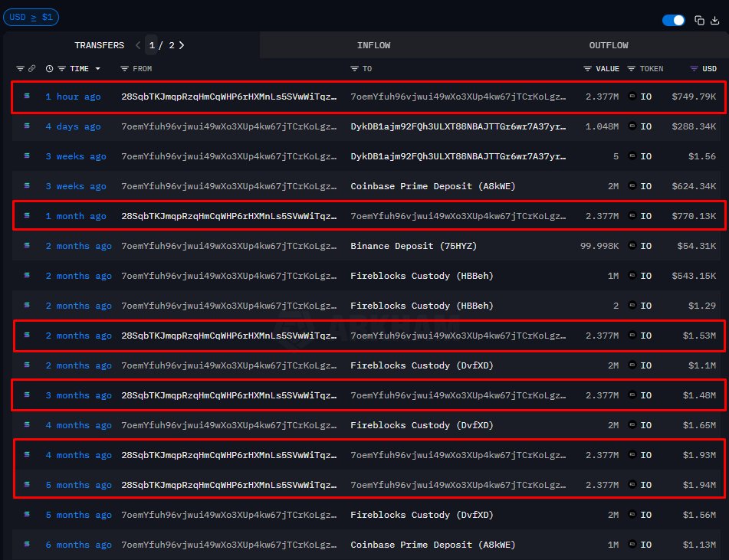Click IO token icon on $1.13M row
Image resolution: width=729 pixels, height=560 pixels.
tap(632, 544)
